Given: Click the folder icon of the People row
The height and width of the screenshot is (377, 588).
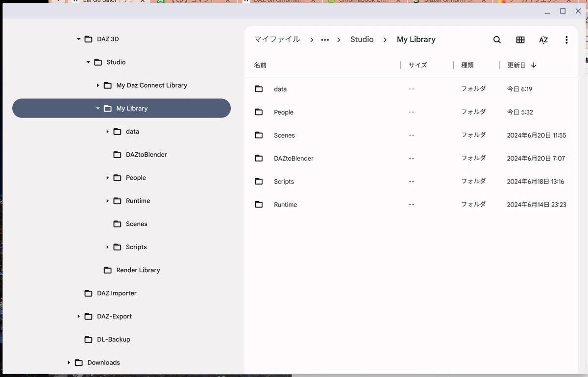Looking at the screenshot, I should point(259,112).
